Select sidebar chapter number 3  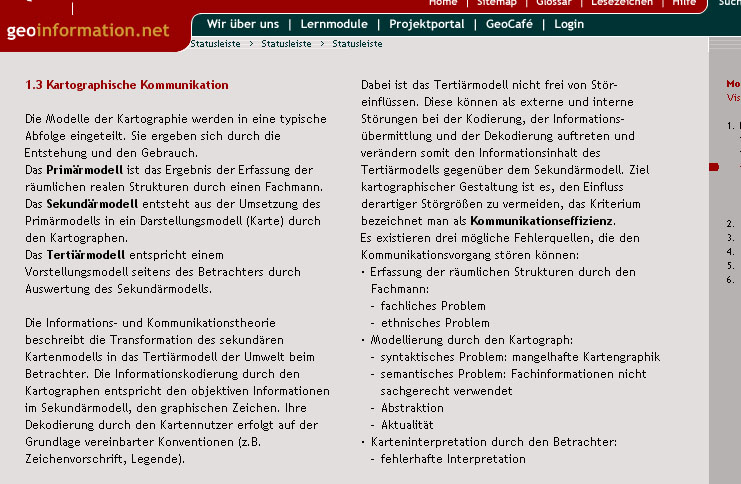pos(731,238)
